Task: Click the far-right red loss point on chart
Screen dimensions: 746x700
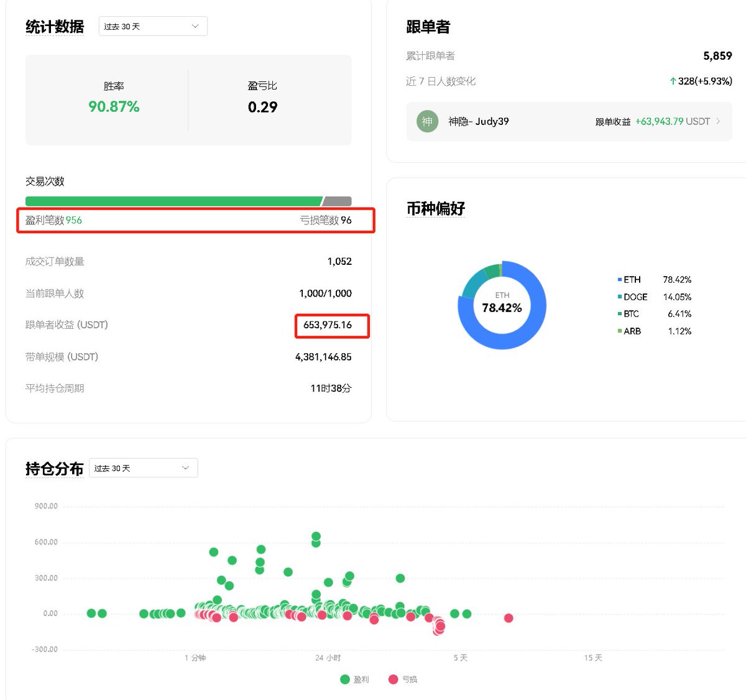Action: point(509,618)
